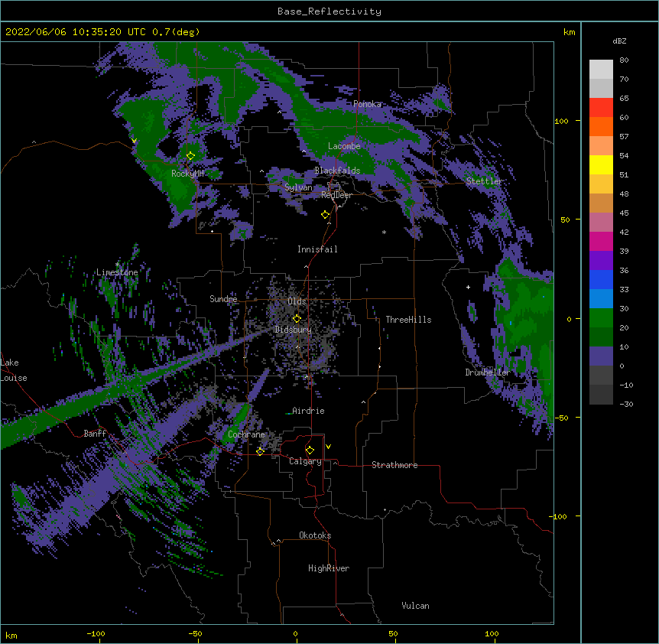Click the yellow diamond marker south of RedDeer
The image size is (659, 644).
click(x=326, y=215)
